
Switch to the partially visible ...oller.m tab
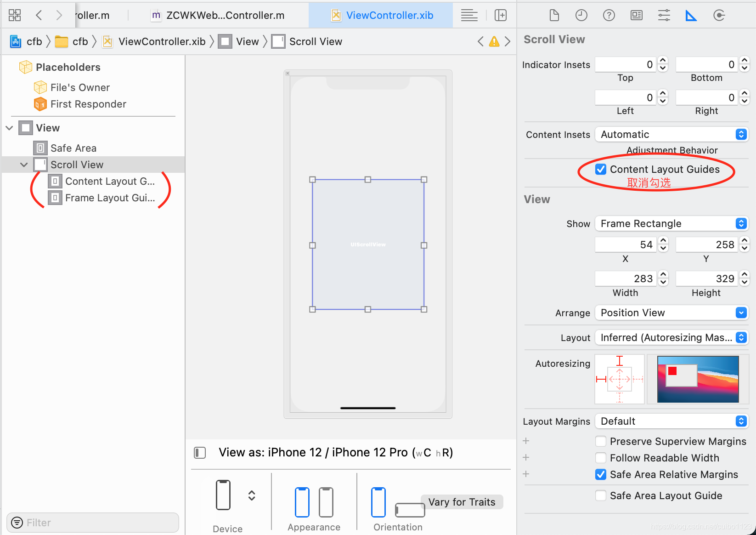pyautogui.click(x=92, y=15)
